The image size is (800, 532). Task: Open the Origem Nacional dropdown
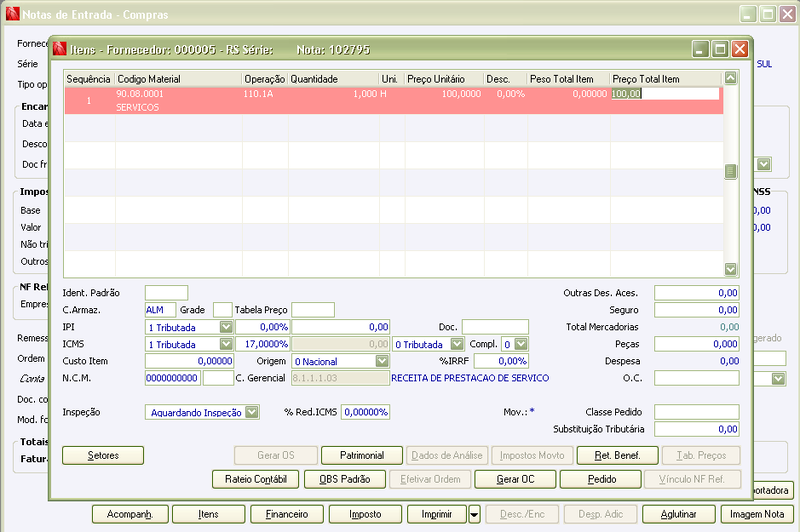[x=382, y=361]
